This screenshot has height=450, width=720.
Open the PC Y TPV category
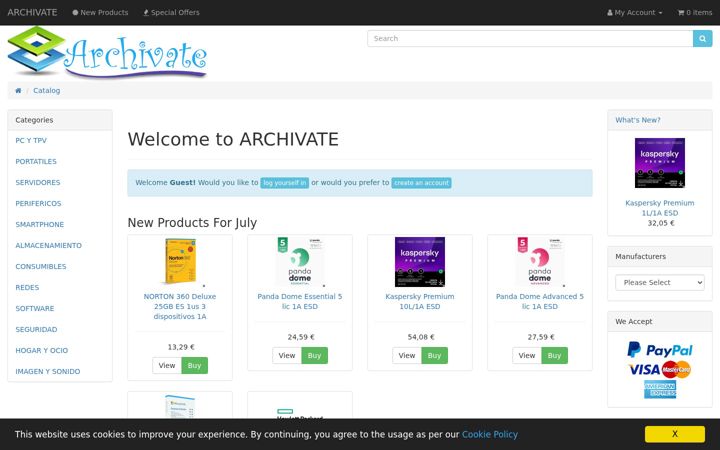[31, 141]
